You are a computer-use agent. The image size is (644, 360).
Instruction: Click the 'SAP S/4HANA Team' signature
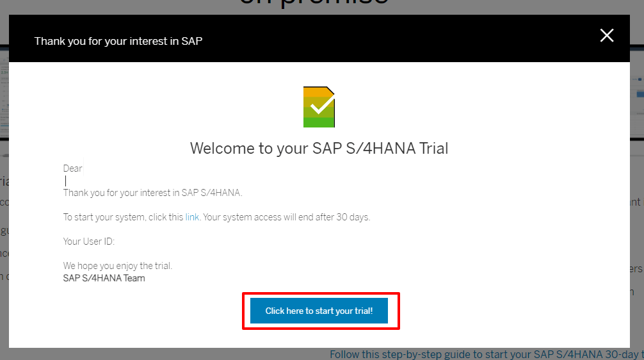pos(104,278)
